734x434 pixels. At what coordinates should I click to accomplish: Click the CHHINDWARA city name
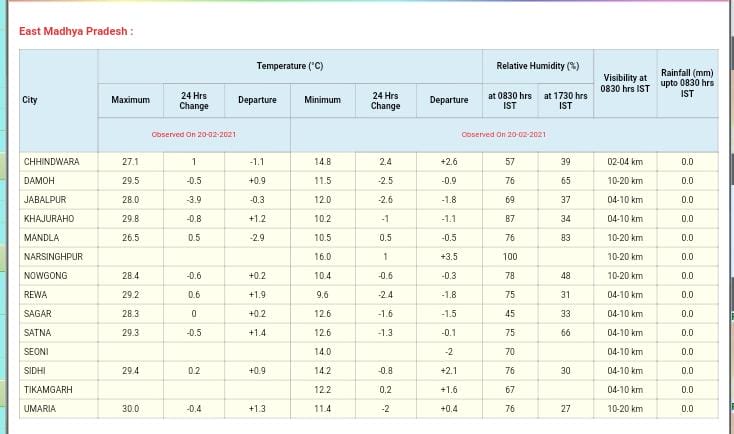coord(52,161)
